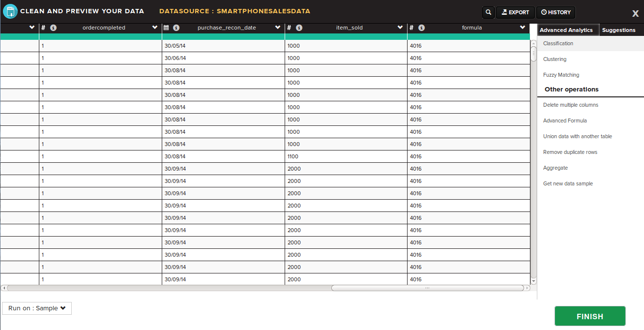This screenshot has width=644, height=330.
Task: Close the data preview with X
Action: click(635, 14)
